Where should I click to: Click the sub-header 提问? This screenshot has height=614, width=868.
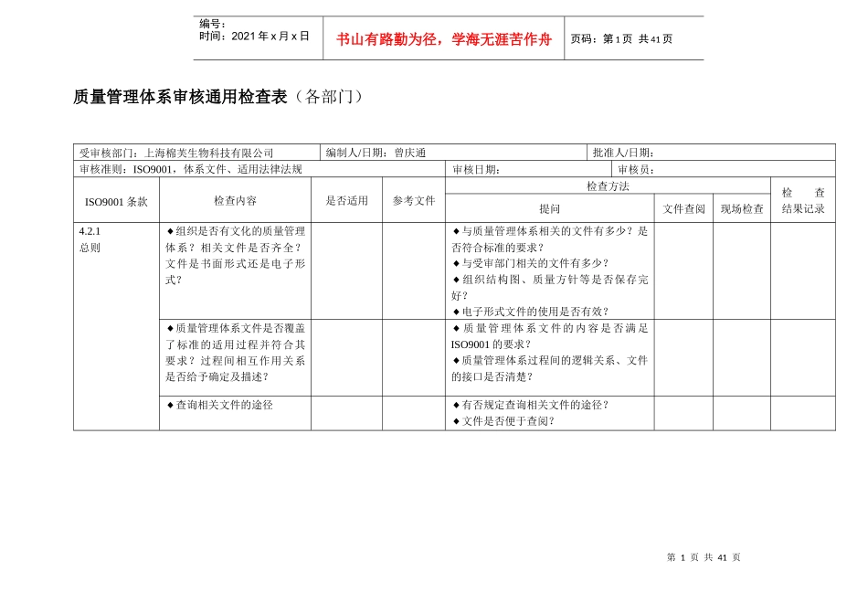click(x=550, y=208)
